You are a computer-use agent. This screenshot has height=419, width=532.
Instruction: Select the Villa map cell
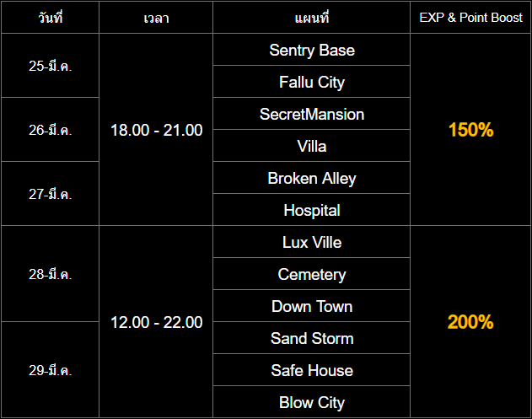[x=312, y=147]
